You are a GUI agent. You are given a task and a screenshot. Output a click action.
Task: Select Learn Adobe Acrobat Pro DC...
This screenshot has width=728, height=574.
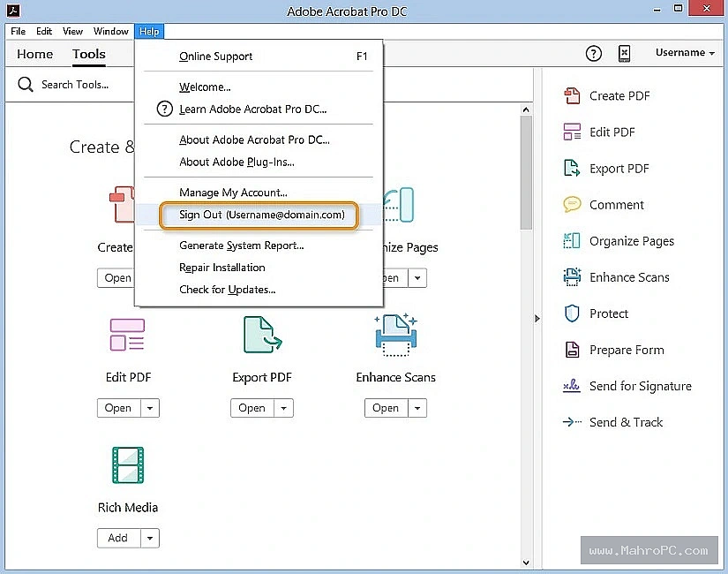pos(259,110)
